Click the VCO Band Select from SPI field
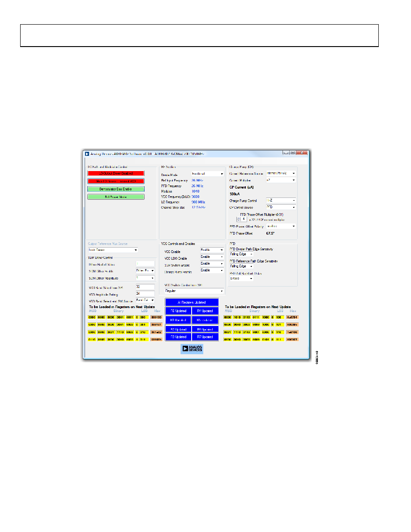 point(145,287)
